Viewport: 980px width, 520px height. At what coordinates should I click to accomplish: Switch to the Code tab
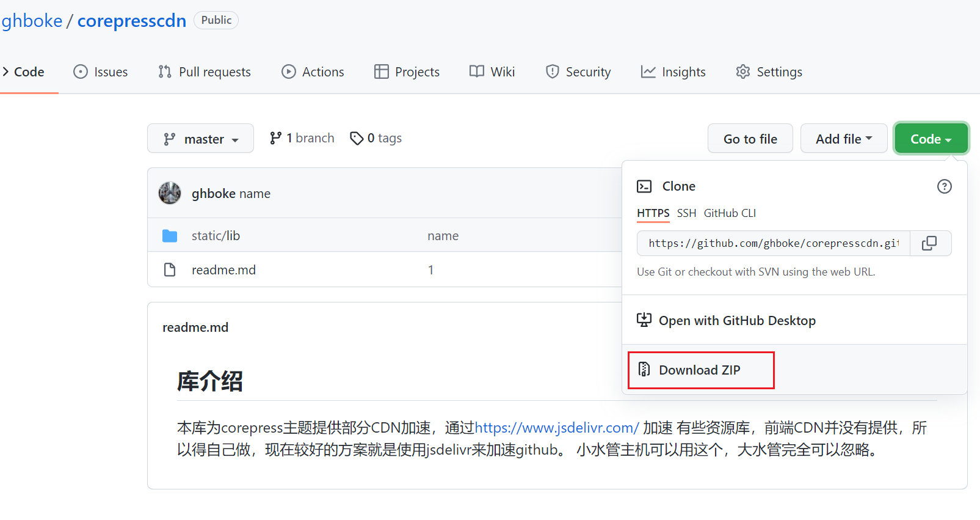pyautogui.click(x=23, y=72)
